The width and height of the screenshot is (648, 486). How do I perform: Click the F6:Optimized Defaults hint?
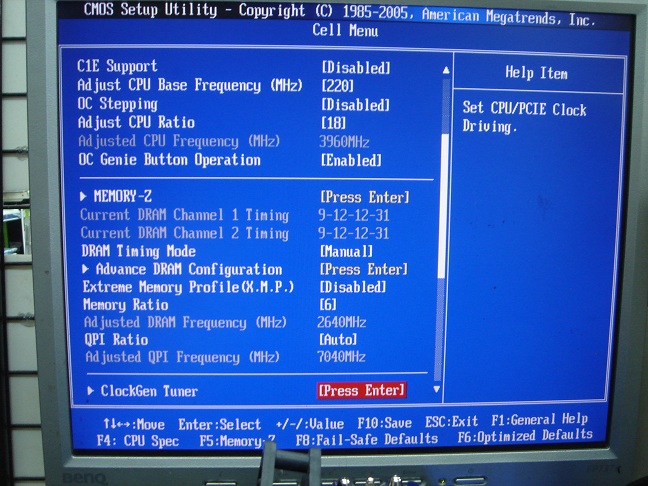[525, 436]
